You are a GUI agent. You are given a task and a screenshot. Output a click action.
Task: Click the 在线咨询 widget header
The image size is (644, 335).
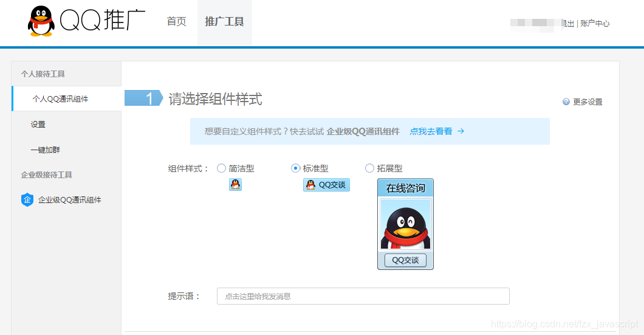[x=405, y=188]
